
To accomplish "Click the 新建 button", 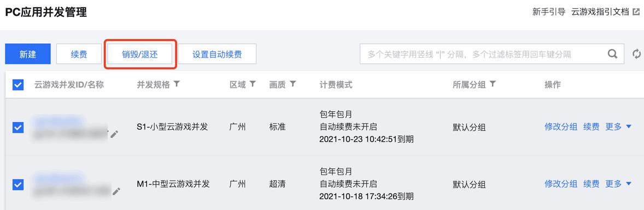I will 28,54.
